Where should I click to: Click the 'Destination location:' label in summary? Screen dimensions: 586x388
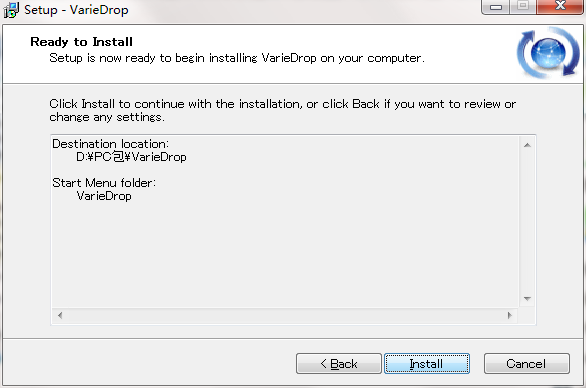[111, 144]
